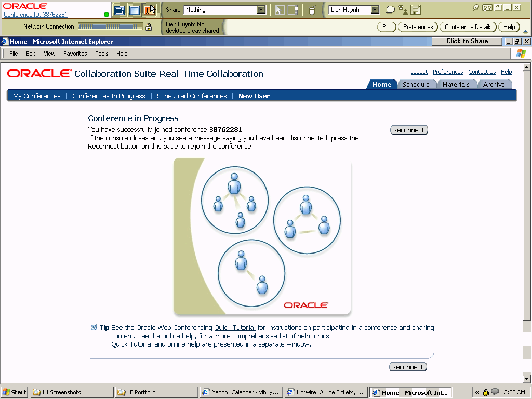The height and width of the screenshot is (399, 532).
Task: Click the Logout link
Action: pyautogui.click(x=419, y=72)
